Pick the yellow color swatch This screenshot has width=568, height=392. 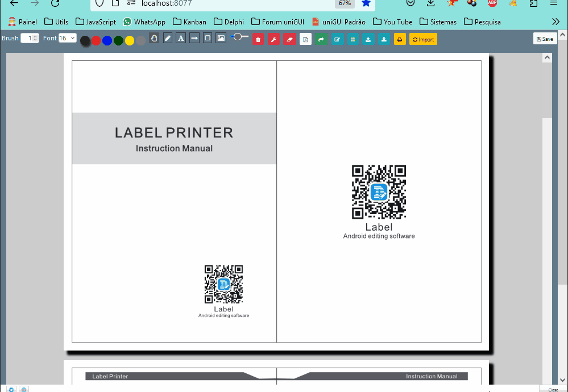(x=130, y=41)
